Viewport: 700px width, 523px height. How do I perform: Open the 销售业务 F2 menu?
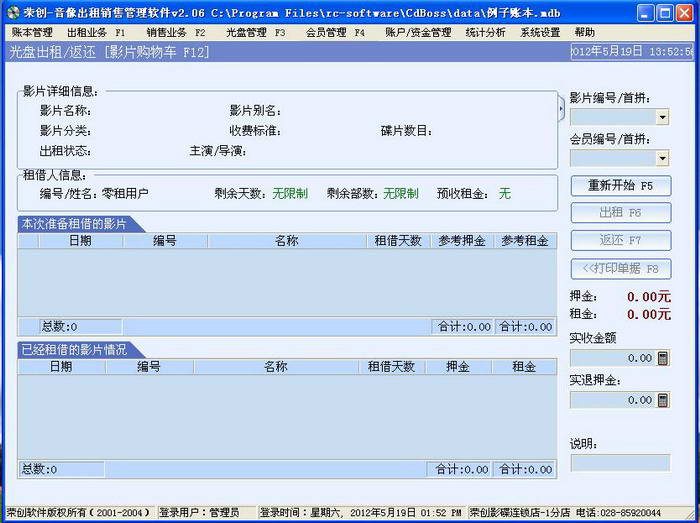coord(176,33)
